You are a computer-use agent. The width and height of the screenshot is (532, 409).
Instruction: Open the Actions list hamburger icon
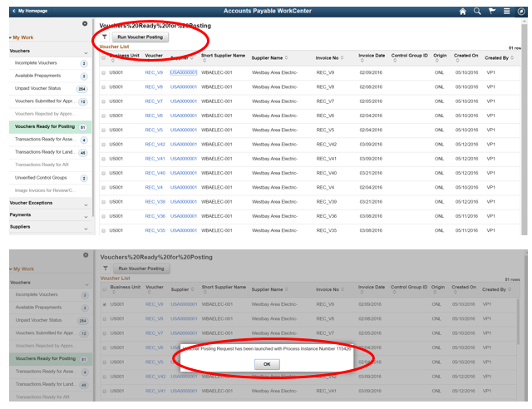pos(506,12)
